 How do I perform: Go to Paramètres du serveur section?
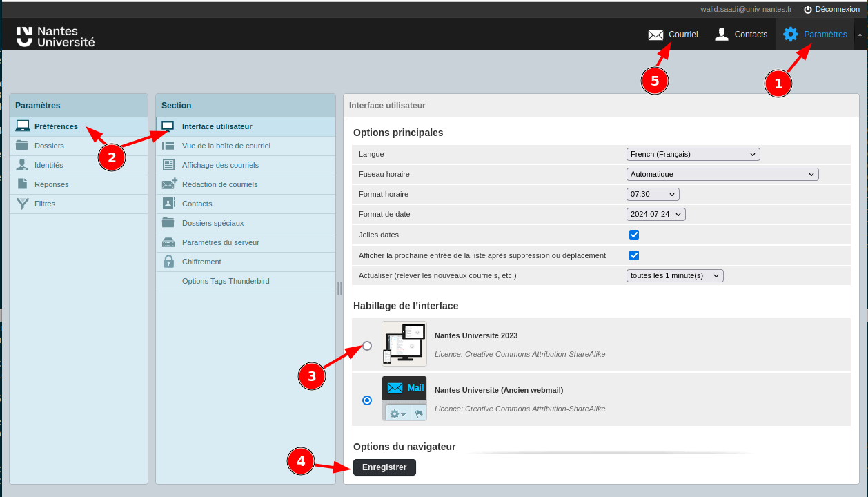[x=220, y=242]
